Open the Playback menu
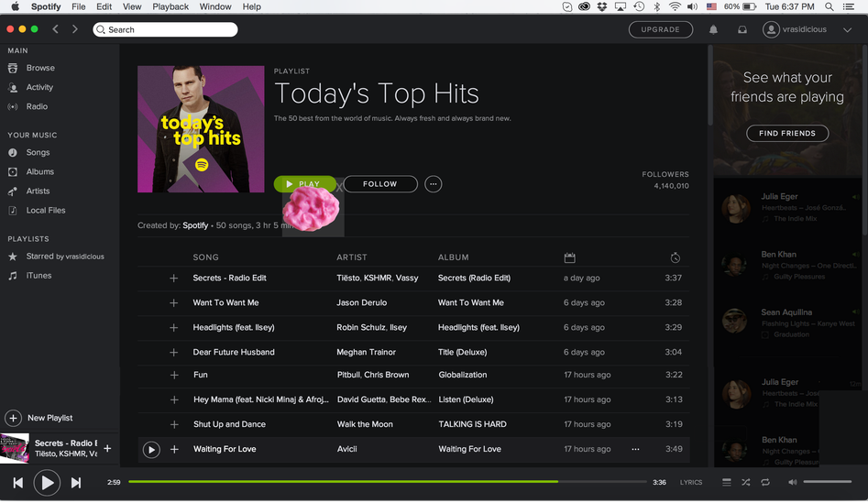The image size is (868, 503). pyautogui.click(x=170, y=6)
